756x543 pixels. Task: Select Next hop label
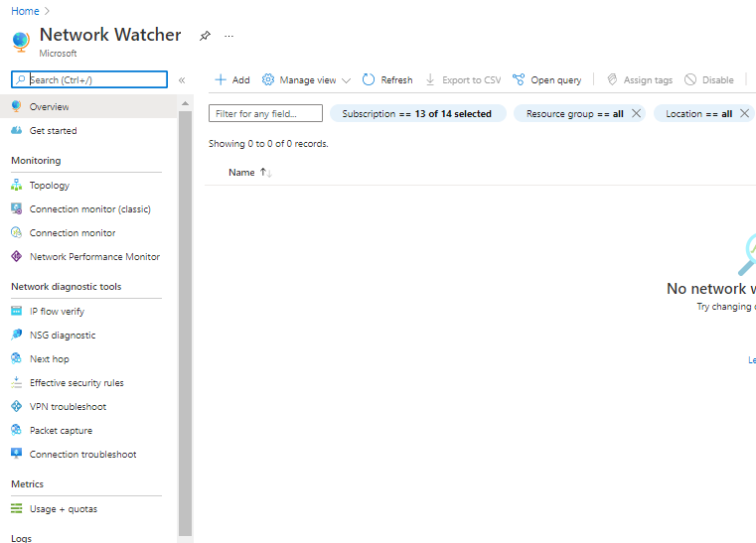50,359
